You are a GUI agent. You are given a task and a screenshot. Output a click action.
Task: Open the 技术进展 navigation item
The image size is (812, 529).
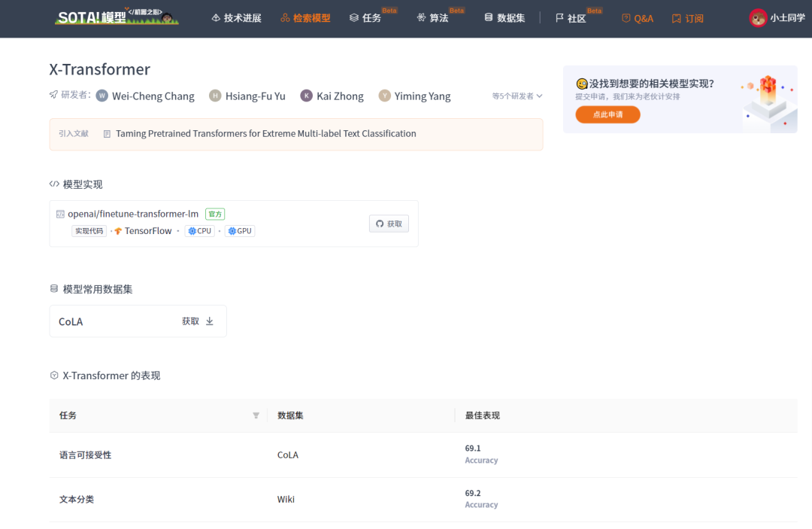click(x=237, y=18)
